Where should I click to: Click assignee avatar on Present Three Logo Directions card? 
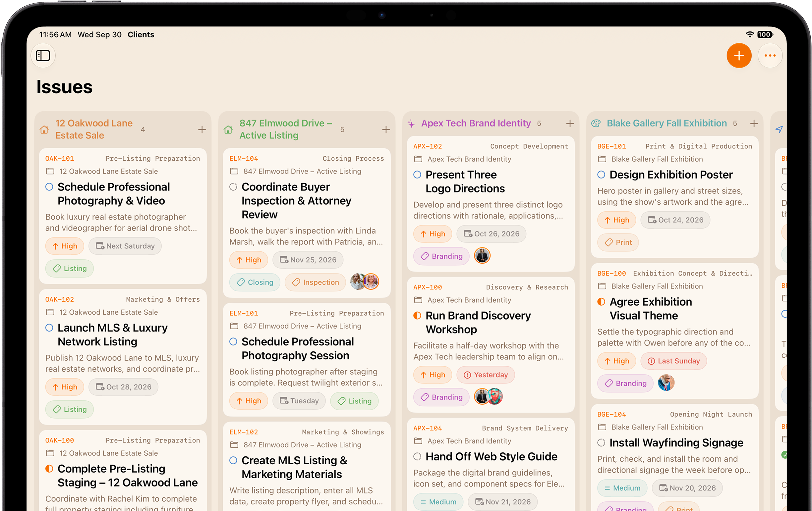point(482,256)
